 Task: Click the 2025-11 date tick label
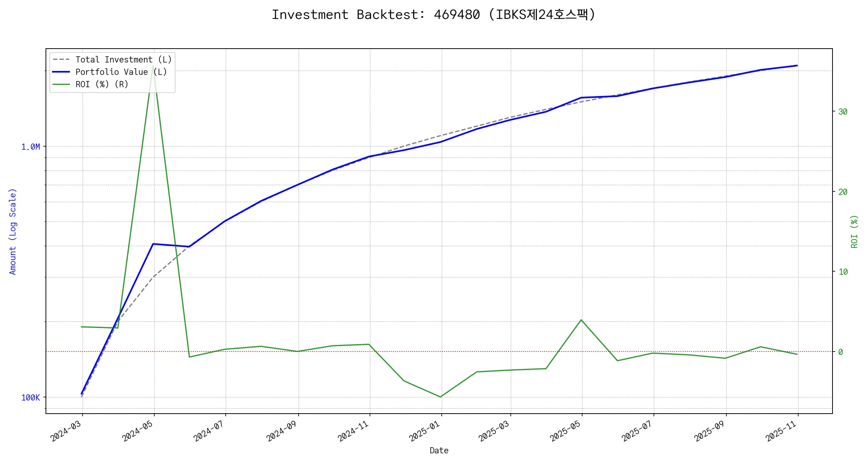coord(781,431)
